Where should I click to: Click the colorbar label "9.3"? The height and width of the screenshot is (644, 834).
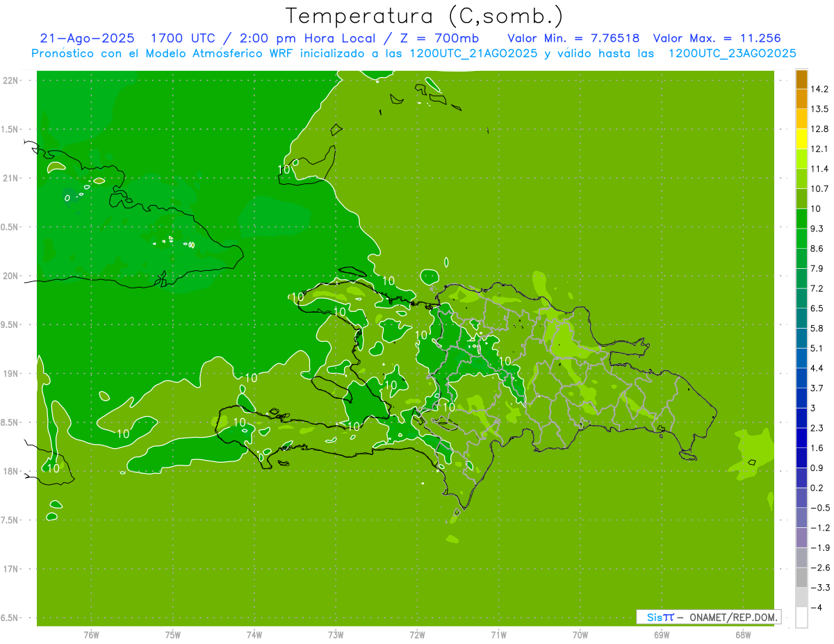click(817, 229)
